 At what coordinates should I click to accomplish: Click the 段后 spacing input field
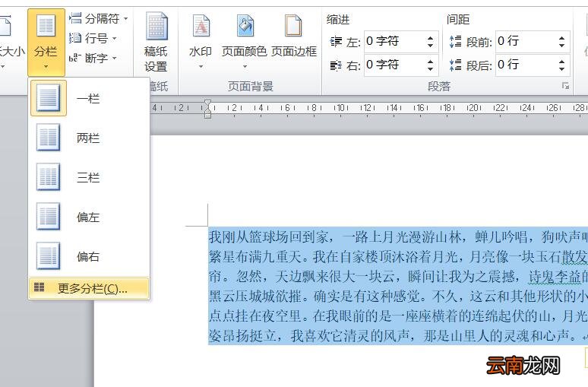[x=525, y=65]
